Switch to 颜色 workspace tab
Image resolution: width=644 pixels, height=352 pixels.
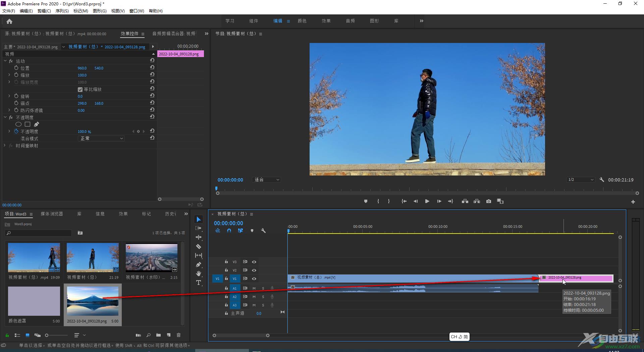[302, 21]
